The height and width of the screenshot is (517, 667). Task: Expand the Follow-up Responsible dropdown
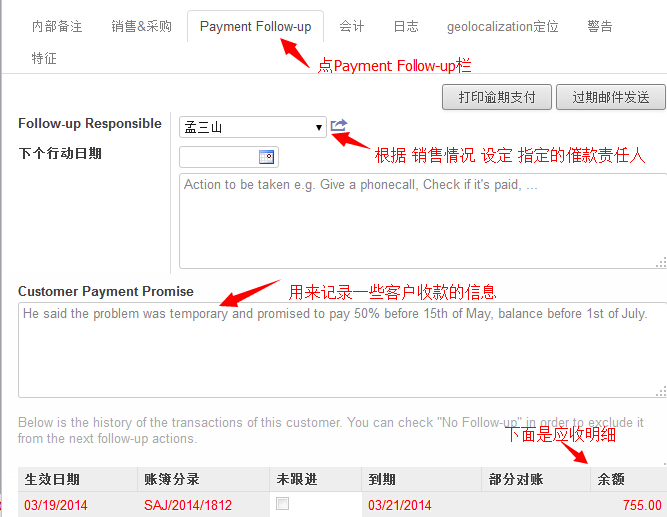coord(253,127)
